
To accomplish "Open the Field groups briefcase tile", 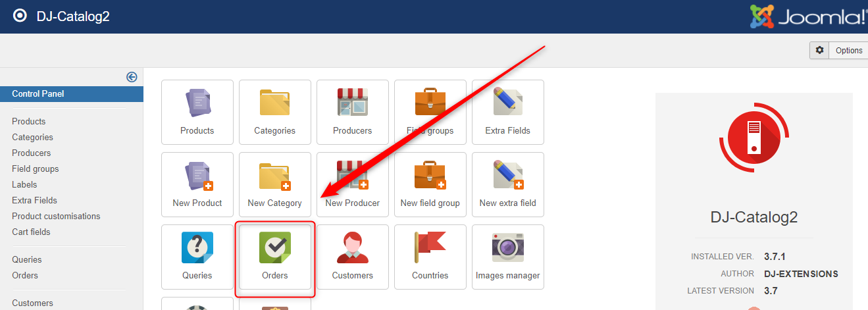I will (430, 112).
